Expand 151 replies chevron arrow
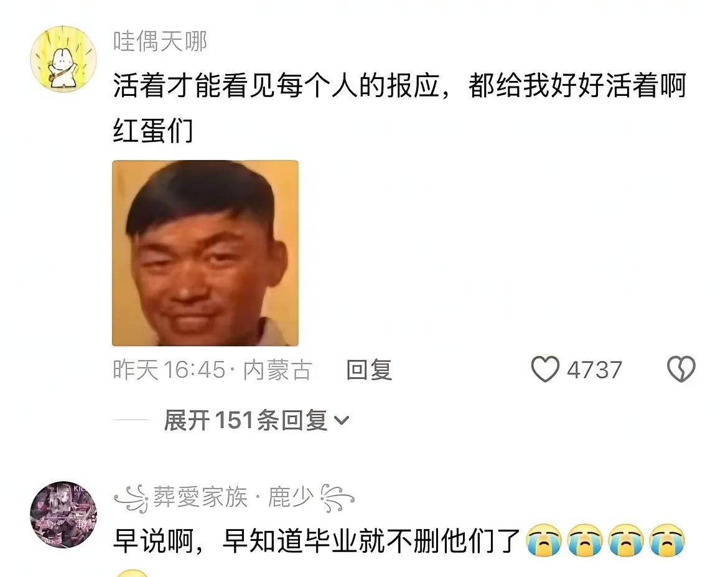Screen dimensions: 728x577 [341, 421]
